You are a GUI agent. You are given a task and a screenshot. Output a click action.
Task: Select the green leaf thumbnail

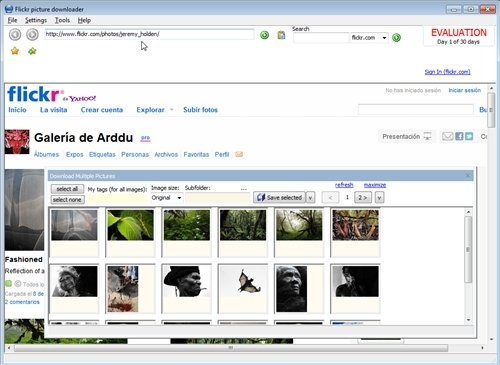pos(131,225)
